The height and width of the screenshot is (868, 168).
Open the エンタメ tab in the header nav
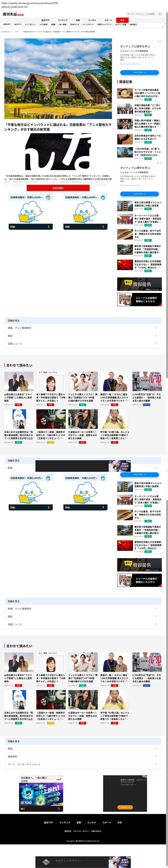[x=92, y=20]
